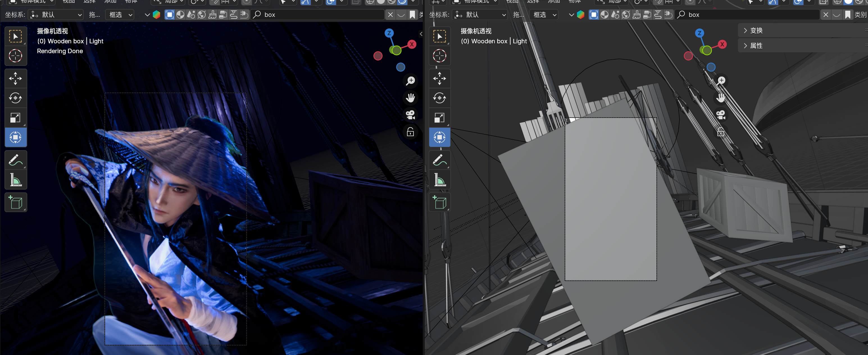Viewport: 868px width, 355px height.
Task: Select the box select tool in left viewport
Action: [x=15, y=36]
